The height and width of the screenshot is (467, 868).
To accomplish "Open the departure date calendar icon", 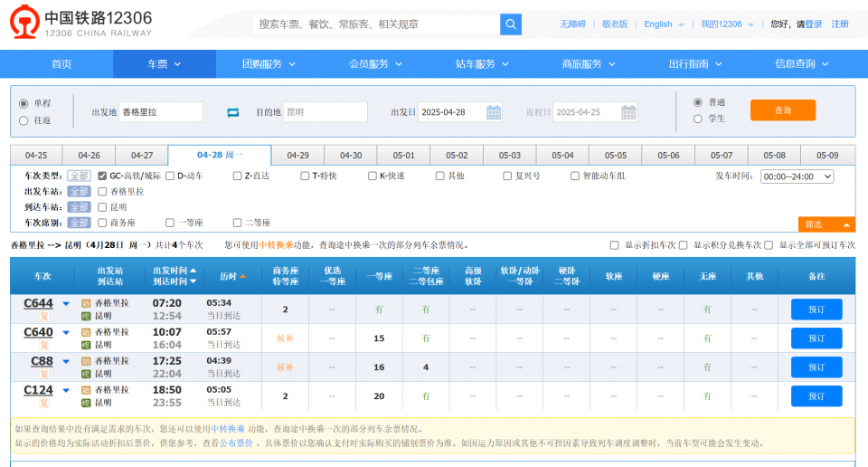I will pyautogui.click(x=494, y=112).
